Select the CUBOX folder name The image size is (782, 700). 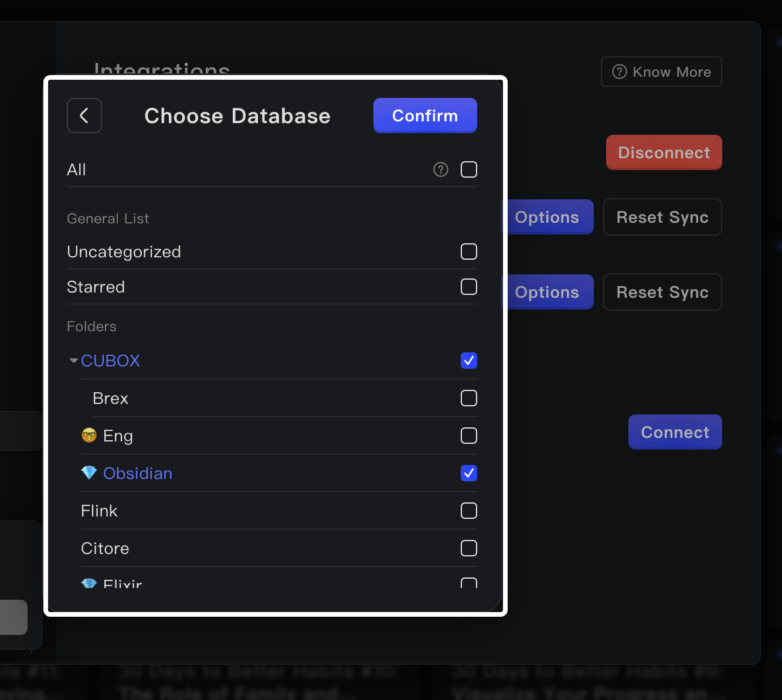(x=111, y=361)
